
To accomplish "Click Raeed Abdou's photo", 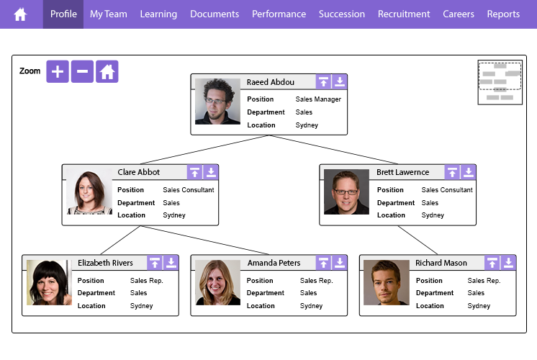I will 217,101.
